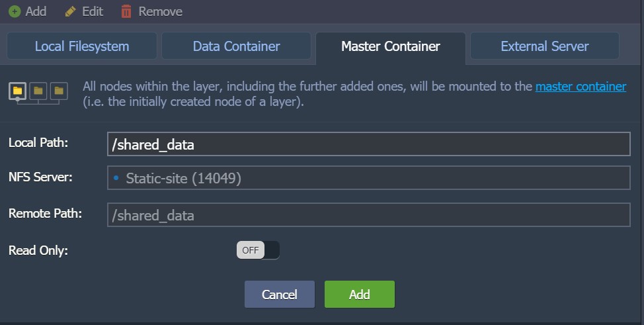Image resolution: width=644 pixels, height=325 pixels.
Task: Open the External Server tab
Action: (x=545, y=46)
